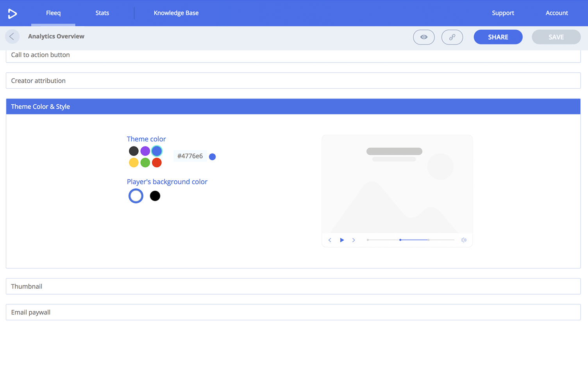The image size is (588, 386).
Task: Expand the Thumbnail section
Action: [x=293, y=286]
